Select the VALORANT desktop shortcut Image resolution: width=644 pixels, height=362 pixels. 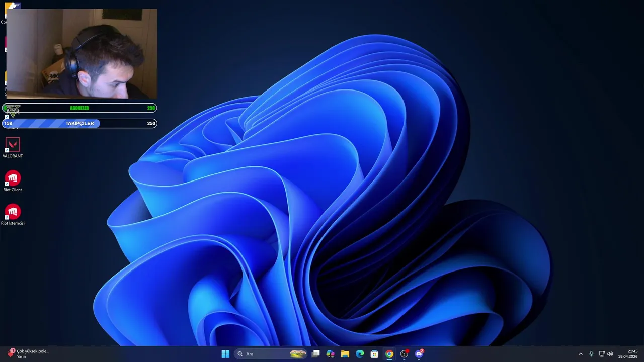[13, 148]
